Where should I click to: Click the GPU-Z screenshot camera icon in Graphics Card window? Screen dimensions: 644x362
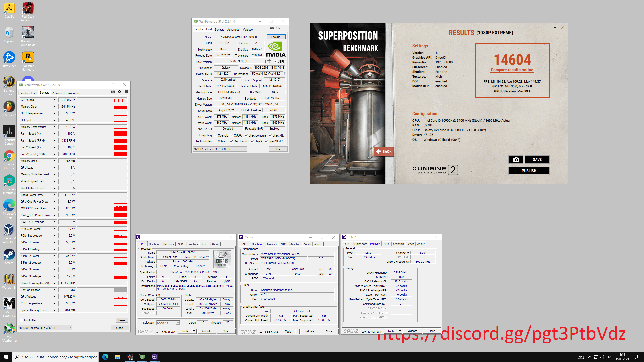[271, 28]
